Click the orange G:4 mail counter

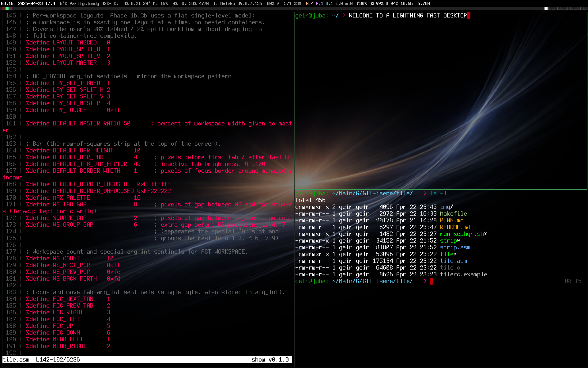point(309,3)
